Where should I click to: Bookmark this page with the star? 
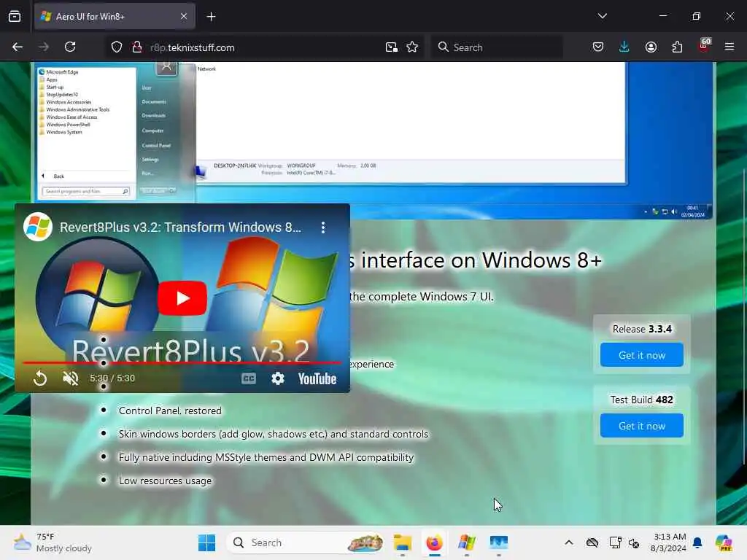(413, 47)
